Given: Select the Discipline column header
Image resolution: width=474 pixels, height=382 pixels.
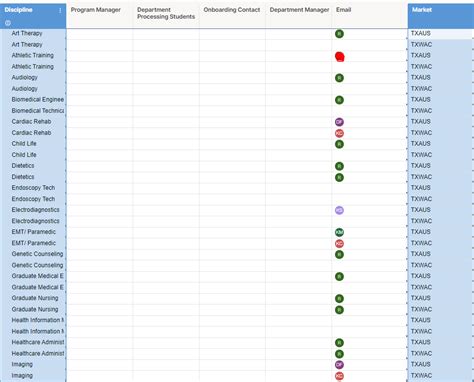Looking at the screenshot, I should pyautogui.click(x=33, y=16).
